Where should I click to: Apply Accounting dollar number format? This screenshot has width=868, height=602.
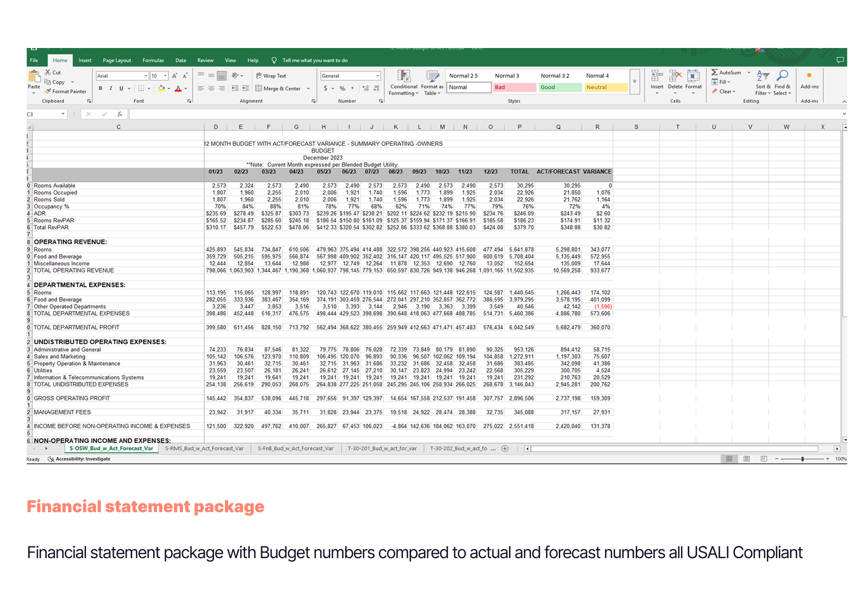point(326,88)
